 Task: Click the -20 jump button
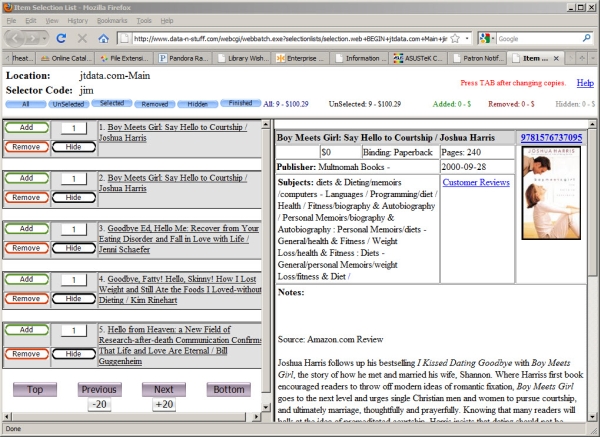tap(99, 404)
